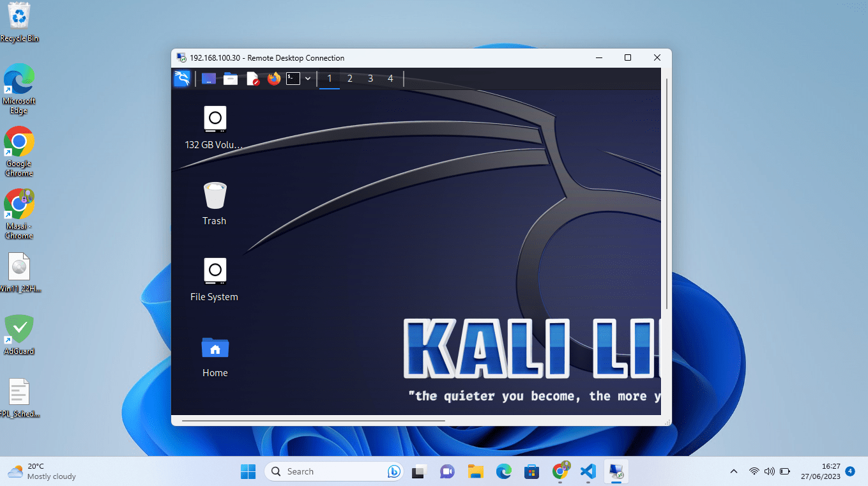Select the Trash icon on Kali desktop

coord(215,204)
